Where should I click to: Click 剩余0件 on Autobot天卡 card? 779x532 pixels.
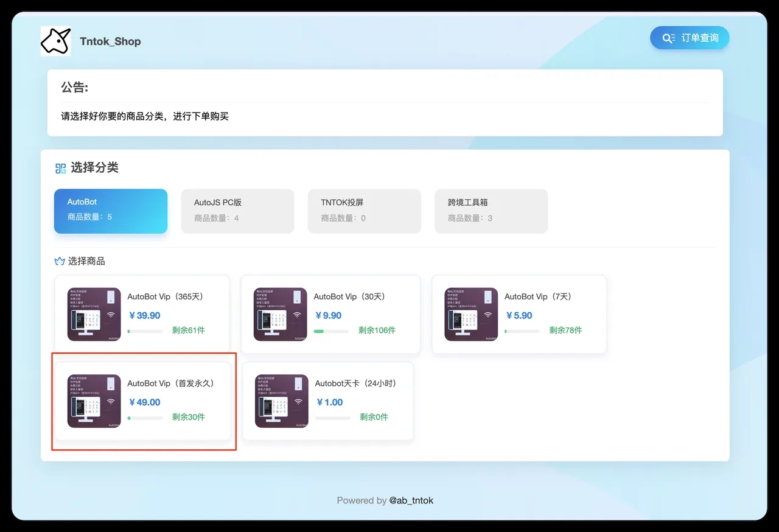(374, 418)
